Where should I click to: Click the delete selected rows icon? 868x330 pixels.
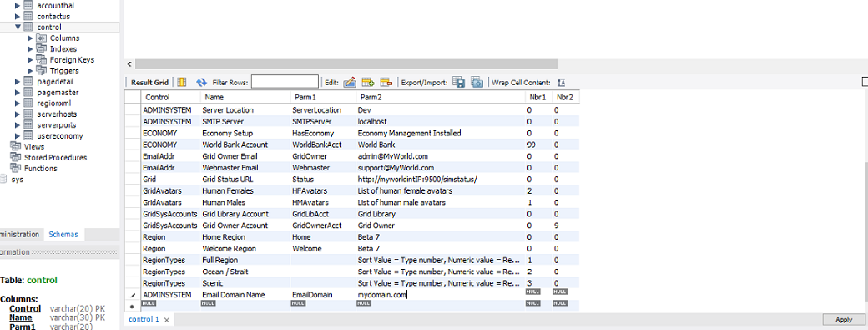click(386, 83)
